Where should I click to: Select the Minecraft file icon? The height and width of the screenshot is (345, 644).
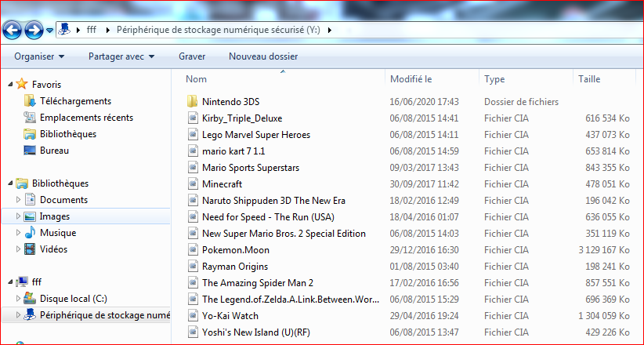pyautogui.click(x=193, y=183)
